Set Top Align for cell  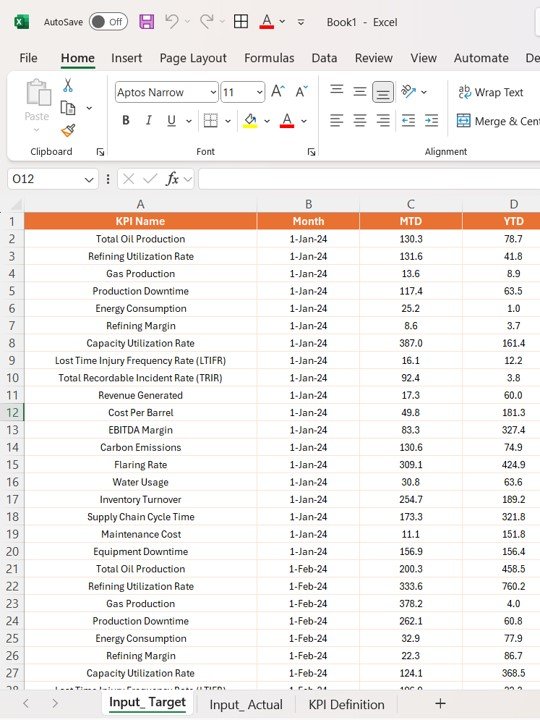(337, 90)
